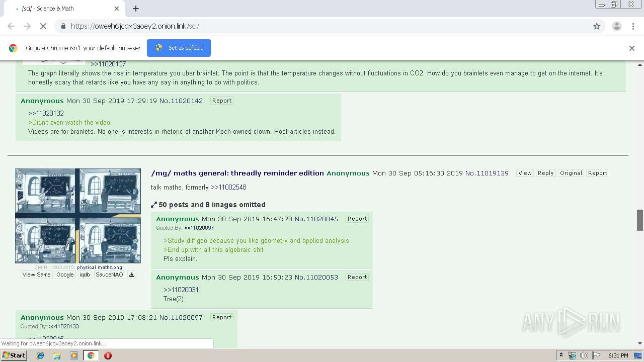Open the Chrome three-dot menu

pyautogui.click(x=633, y=26)
